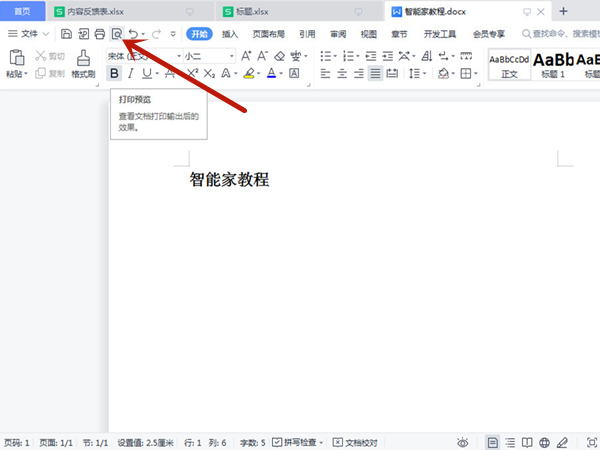This screenshot has height=450, width=600.
Task: Switch to the 插入 ribbon tab
Action: pos(230,34)
